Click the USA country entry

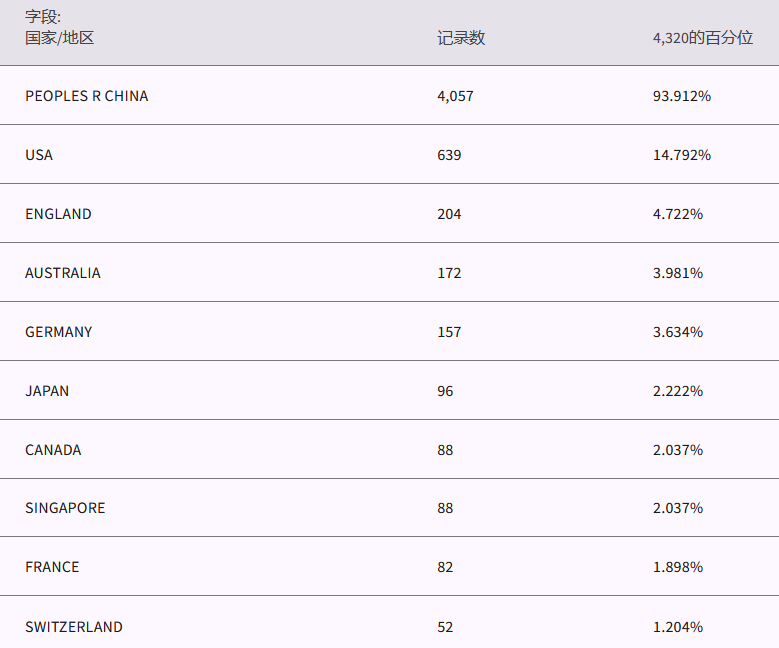39,155
